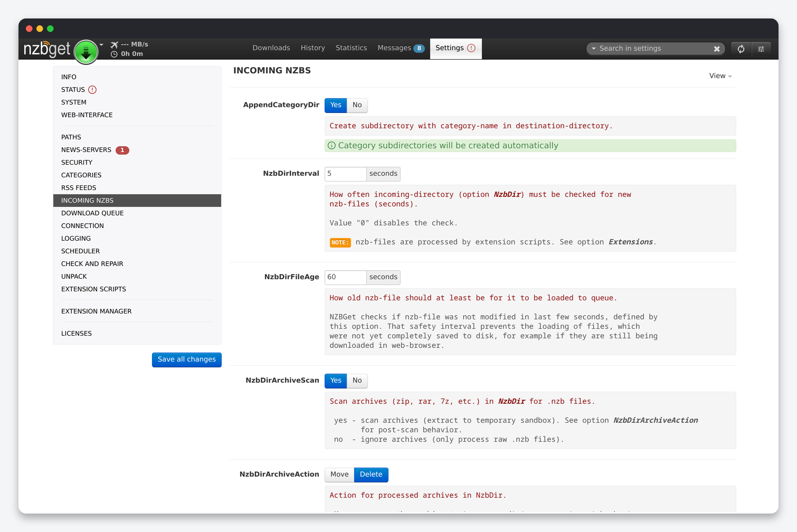797x532 pixels.
Task: Set NzbDirArchiveScan to No
Action: 357,381
